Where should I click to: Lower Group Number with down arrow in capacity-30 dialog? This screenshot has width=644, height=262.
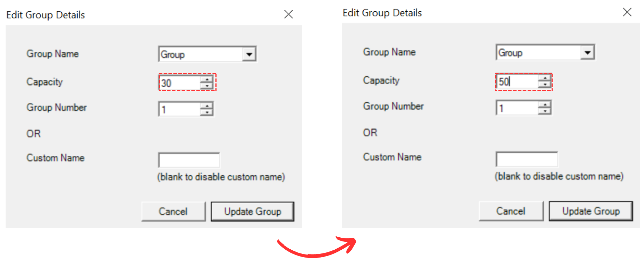tap(207, 112)
